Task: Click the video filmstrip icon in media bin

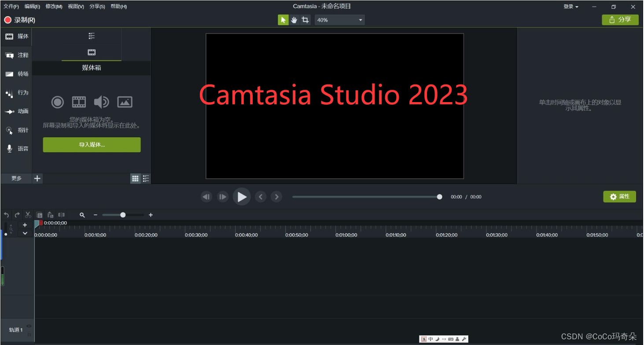Action: click(x=79, y=102)
